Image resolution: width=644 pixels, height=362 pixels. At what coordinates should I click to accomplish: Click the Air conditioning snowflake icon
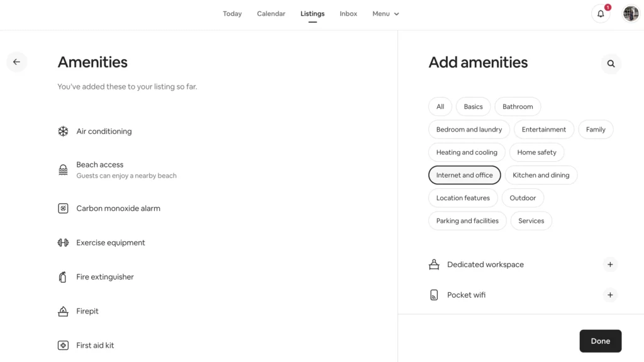(x=63, y=132)
